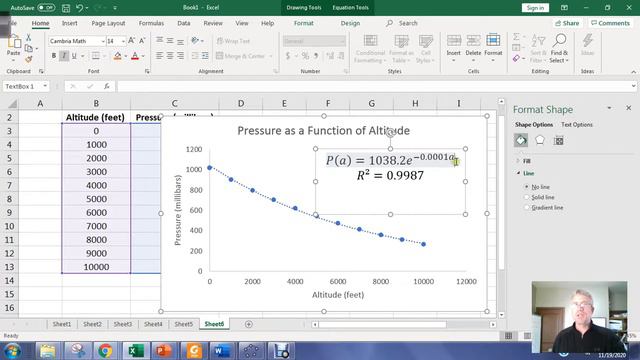This screenshot has width=640, height=360.
Task: Click the Share button
Action: click(x=567, y=23)
